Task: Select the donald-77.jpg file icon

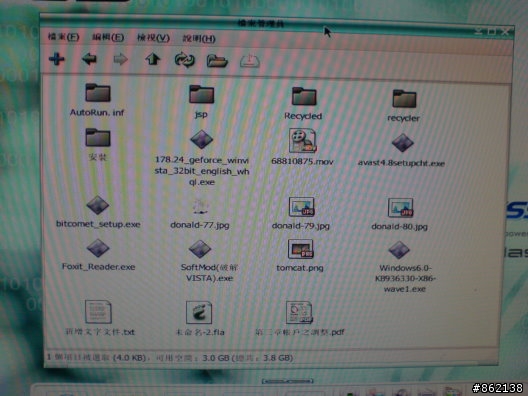Action: tap(201, 206)
